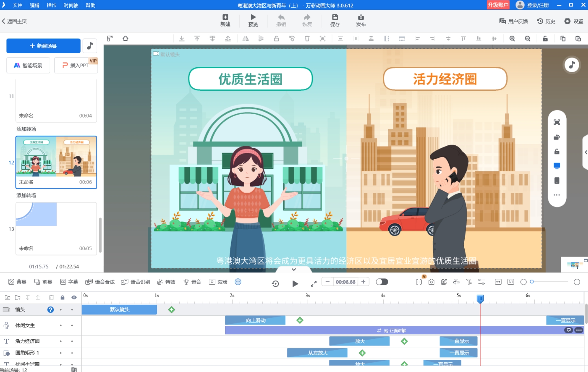Open 设置 settings
The width and height of the screenshot is (588, 372).
click(574, 21)
